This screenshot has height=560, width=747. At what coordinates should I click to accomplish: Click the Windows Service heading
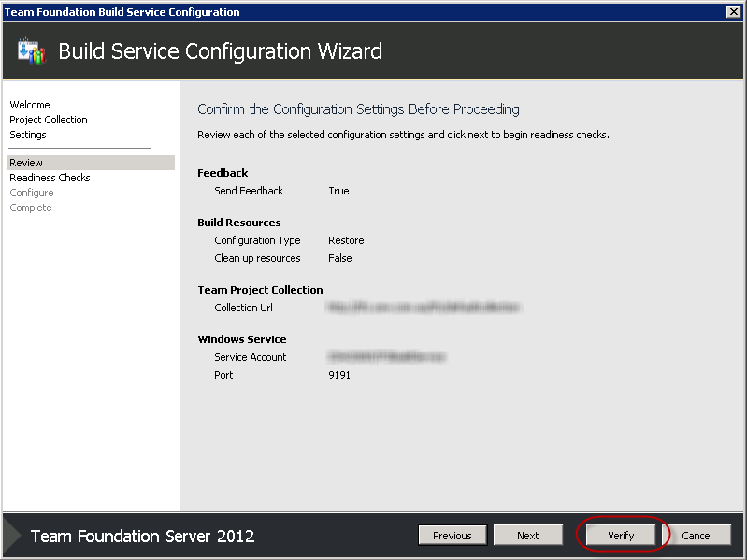click(242, 339)
